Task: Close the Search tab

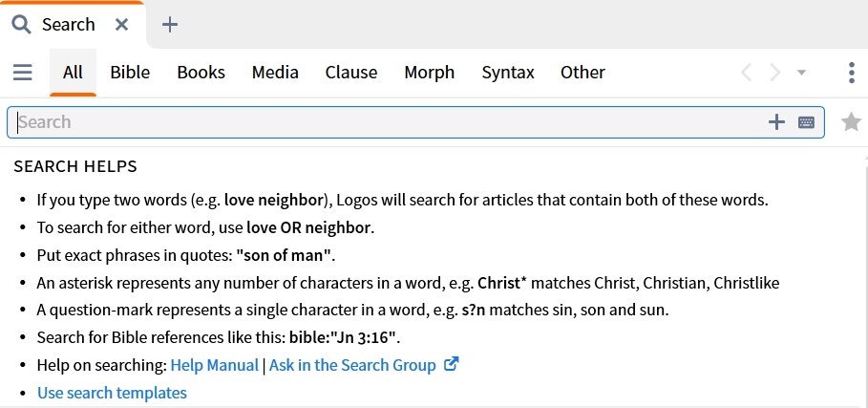Action: (122, 24)
